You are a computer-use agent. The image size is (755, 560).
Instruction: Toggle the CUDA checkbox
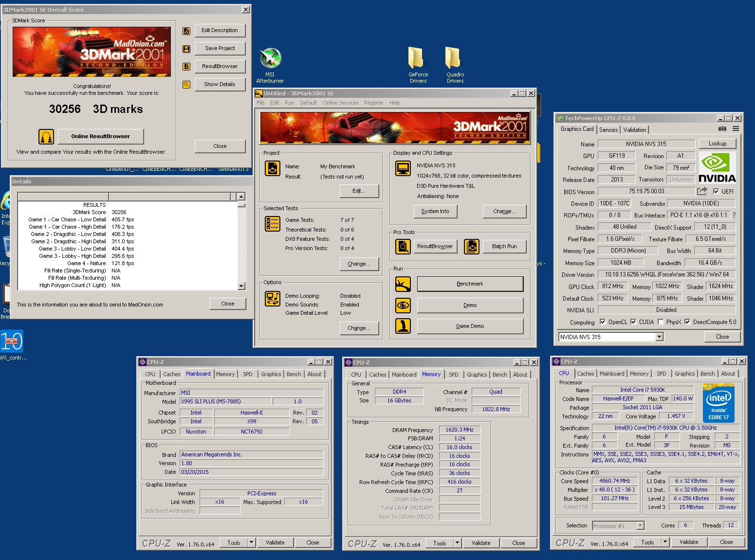pos(633,322)
